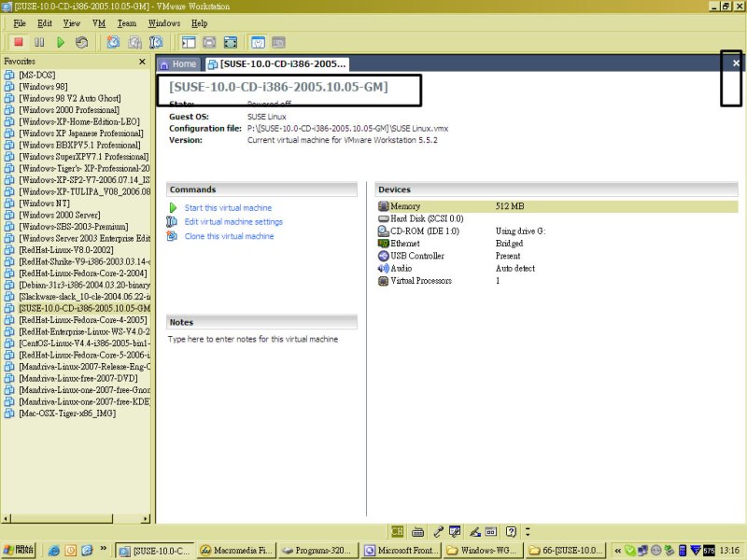Click the Console view toolbar icon
The height and width of the screenshot is (560, 747).
[x=278, y=42]
